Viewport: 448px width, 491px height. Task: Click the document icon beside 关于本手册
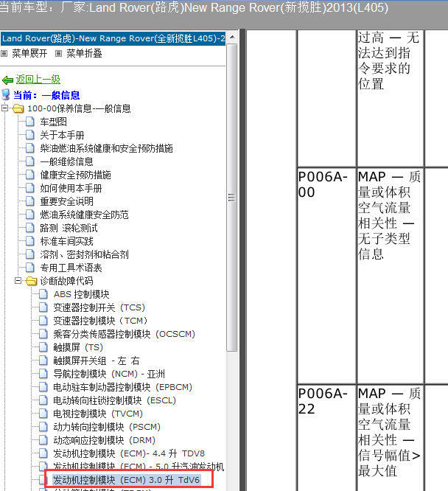tap(29, 135)
